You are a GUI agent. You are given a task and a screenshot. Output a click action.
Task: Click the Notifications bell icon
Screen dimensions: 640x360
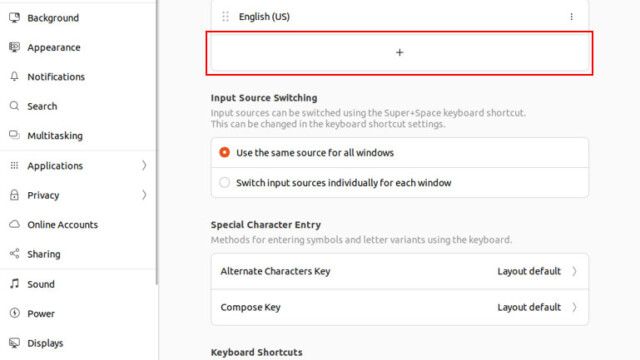(14, 76)
